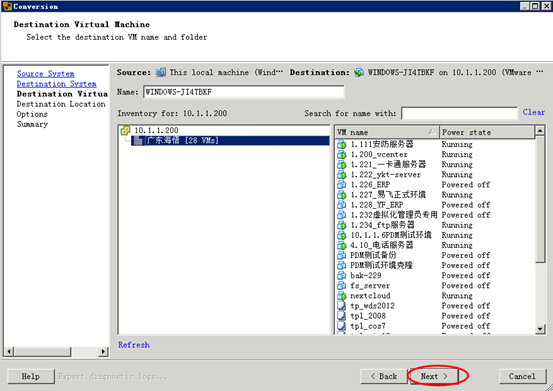Click the Search for name with field
The height and width of the screenshot is (391, 553).
point(459,113)
